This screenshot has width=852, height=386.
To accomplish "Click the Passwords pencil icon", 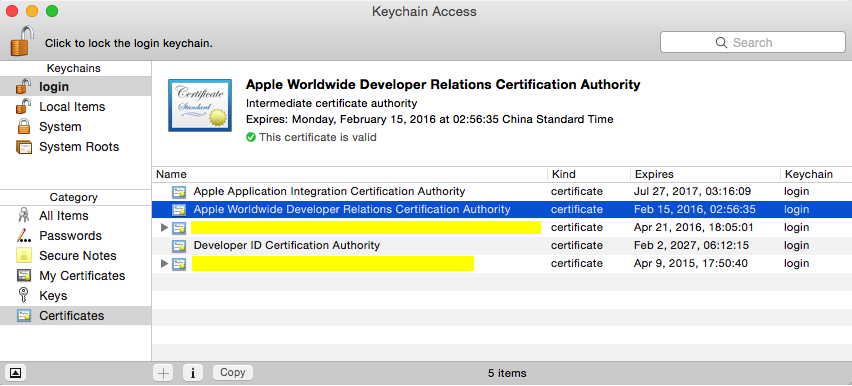I will tap(24, 235).
